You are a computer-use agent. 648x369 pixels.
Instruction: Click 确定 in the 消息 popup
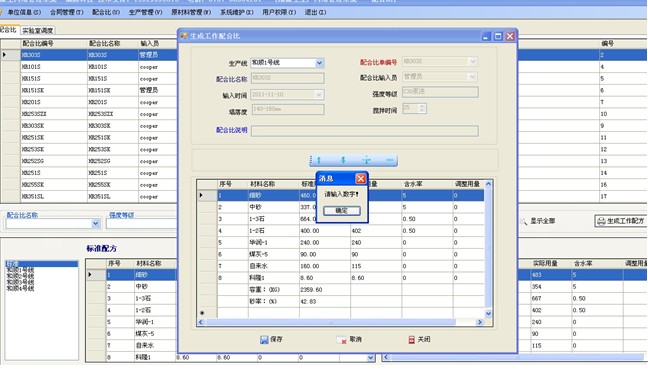341,211
